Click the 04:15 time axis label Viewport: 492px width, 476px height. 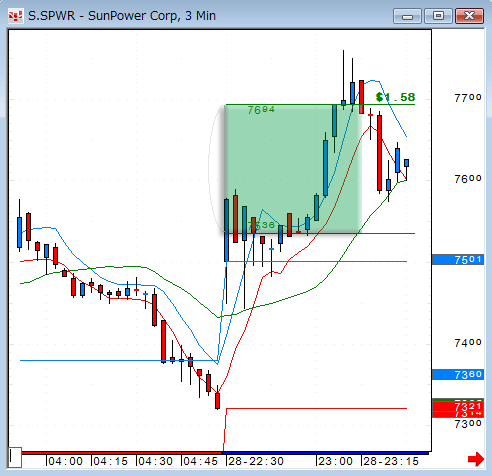click(110, 461)
